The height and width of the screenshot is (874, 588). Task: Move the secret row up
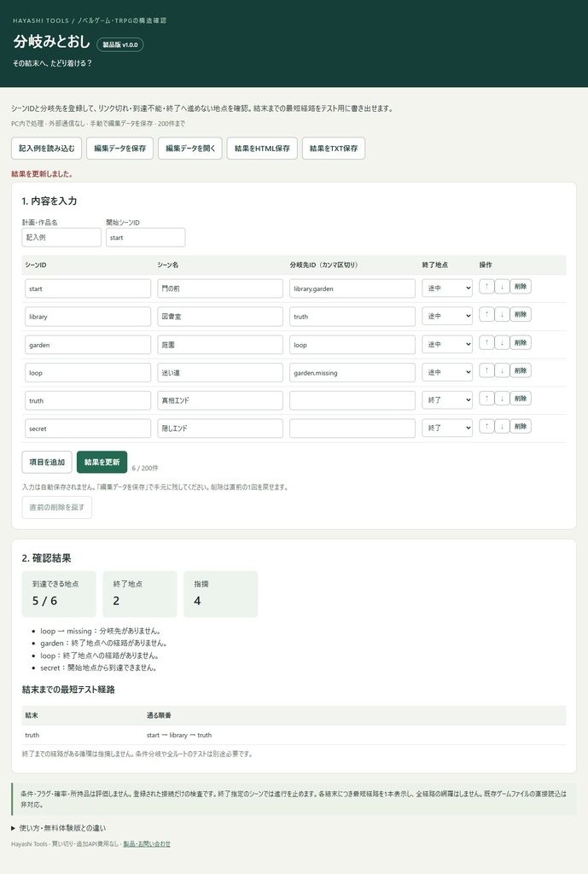[486, 427]
